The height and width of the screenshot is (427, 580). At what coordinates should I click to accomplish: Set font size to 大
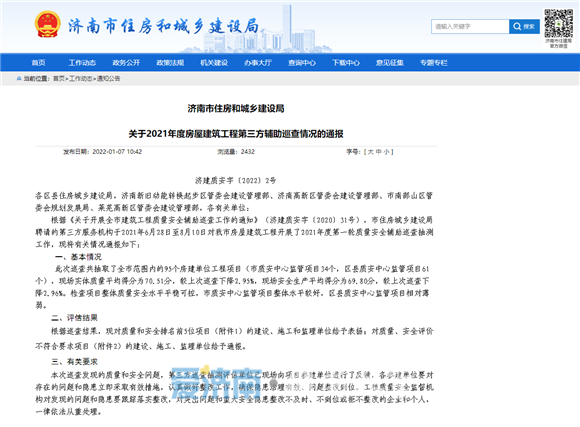pyautogui.click(x=371, y=152)
